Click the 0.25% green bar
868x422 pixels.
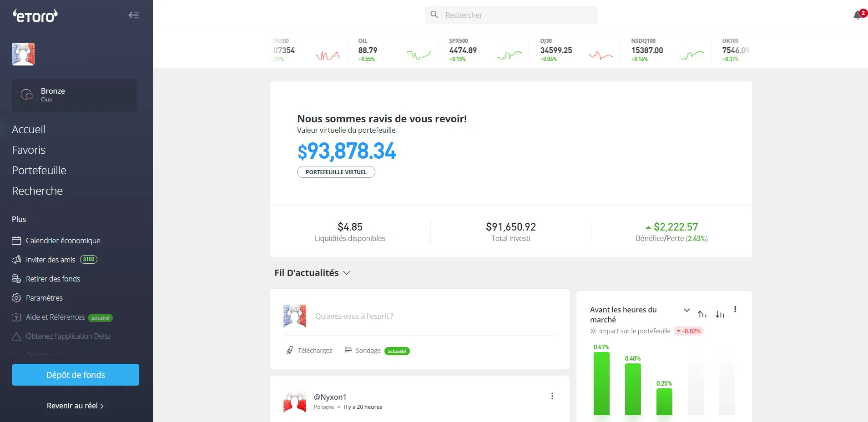[x=664, y=402]
